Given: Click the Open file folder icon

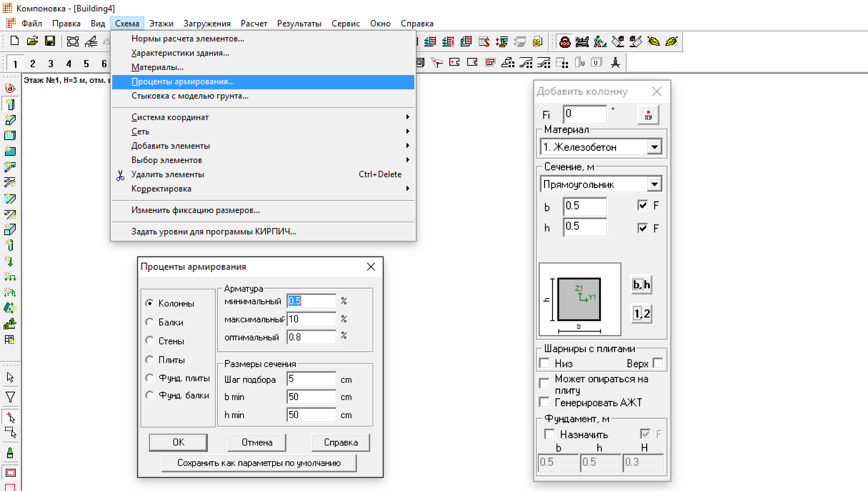Looking at the screenshot, I should tap(32, 41).
